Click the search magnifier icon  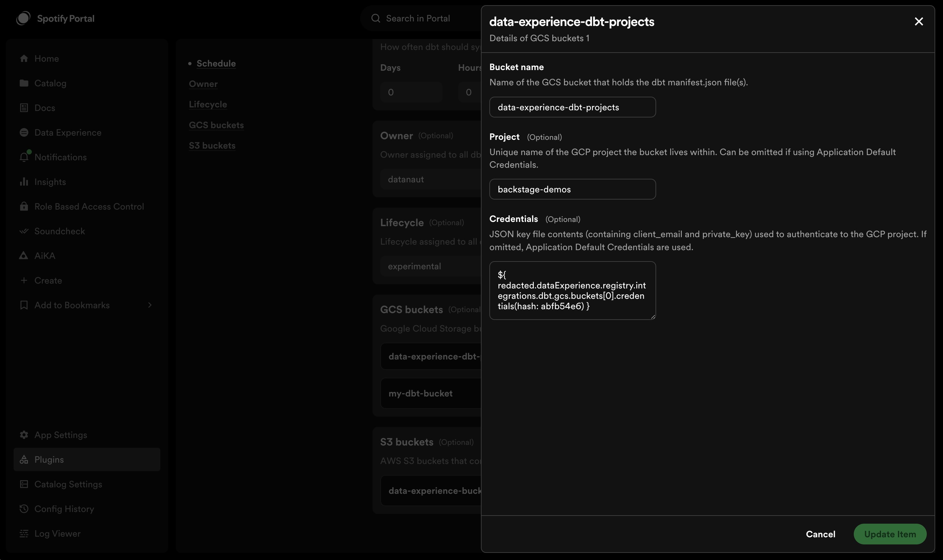[375, 18]
